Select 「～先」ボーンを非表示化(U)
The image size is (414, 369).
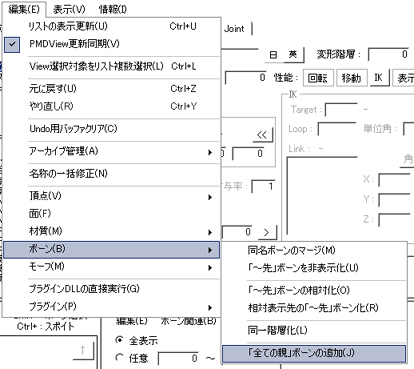(x=314, y=268)
